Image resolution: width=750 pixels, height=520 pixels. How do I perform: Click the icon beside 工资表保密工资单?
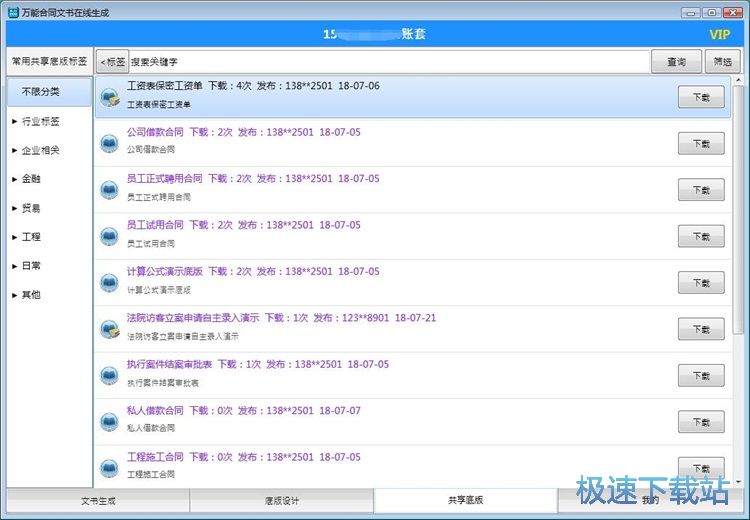pyautogui.click(x=110, y=96)
